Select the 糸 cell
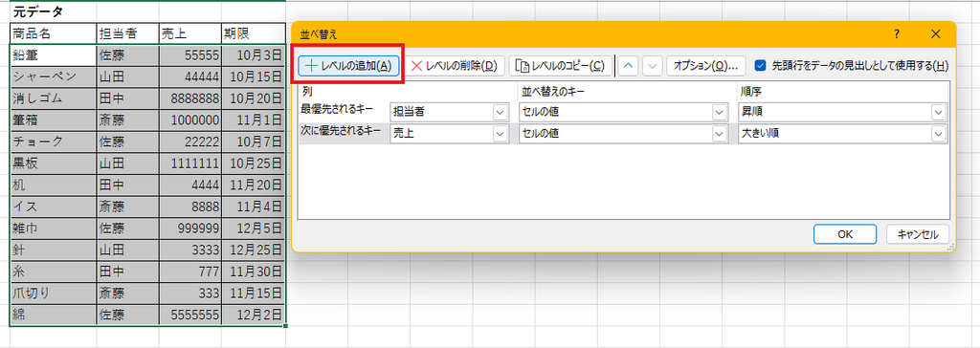The height and width of the screenshot is (348, 980). coord(54,272)
